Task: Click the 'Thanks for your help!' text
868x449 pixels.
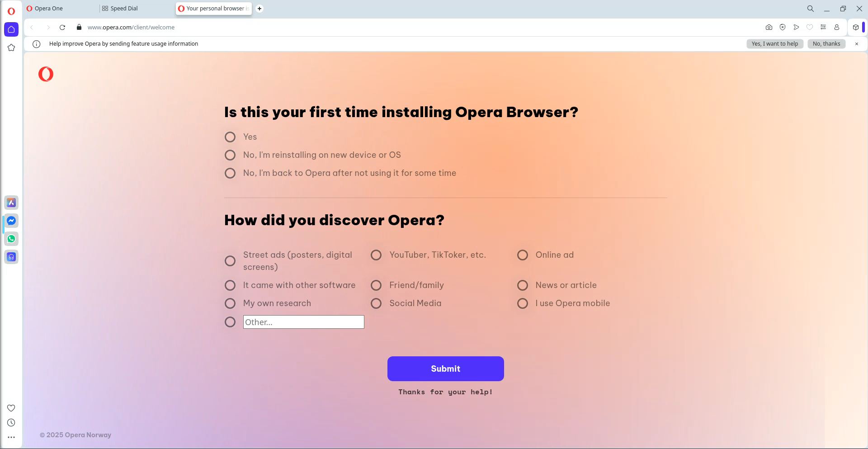Action: click(x=446, y=392)
